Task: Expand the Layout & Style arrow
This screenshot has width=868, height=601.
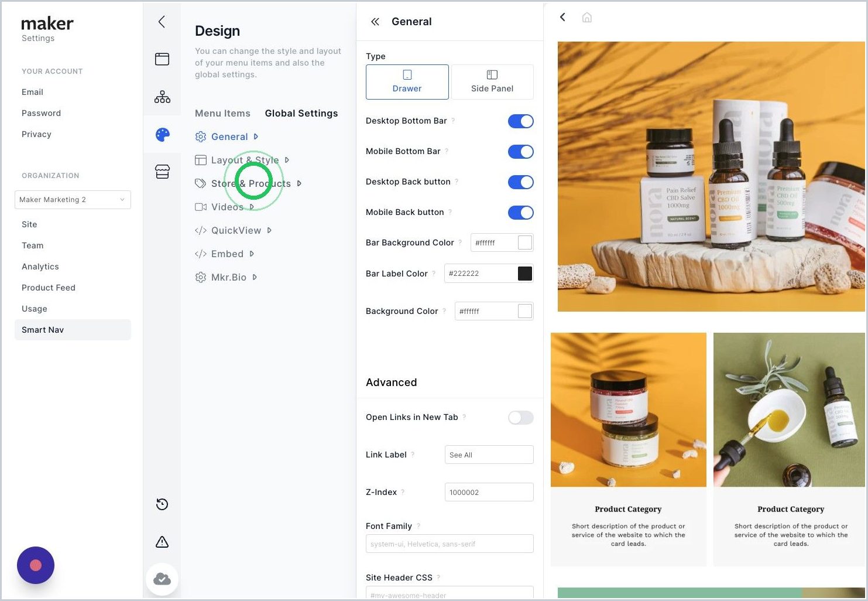Action: coord(287,160)
